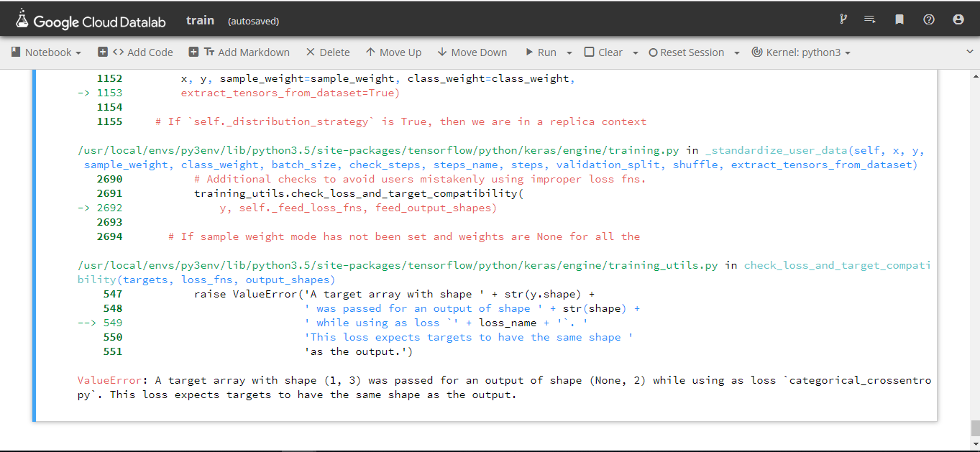
Task: Run the current notebook cell
Action: tap(543, 52)
